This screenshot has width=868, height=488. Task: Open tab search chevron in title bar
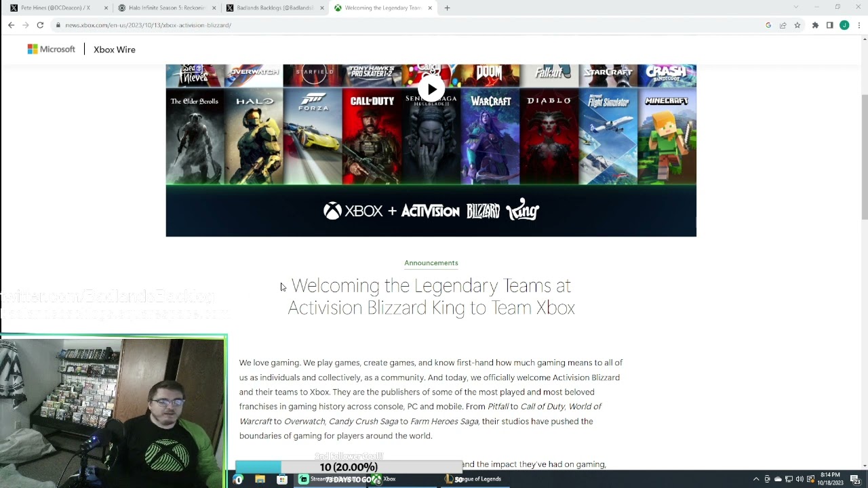pyautogui.click(x=796, y=7)
